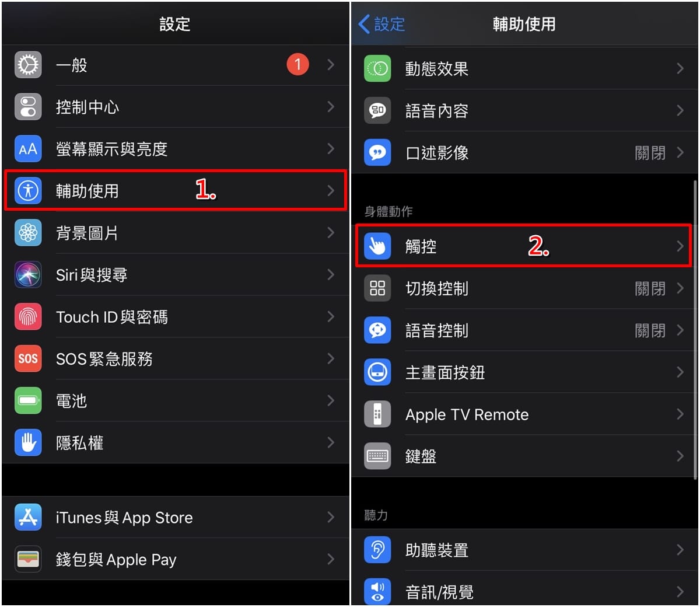Open 口述影像 showing 關閉 status

point(524,153)
